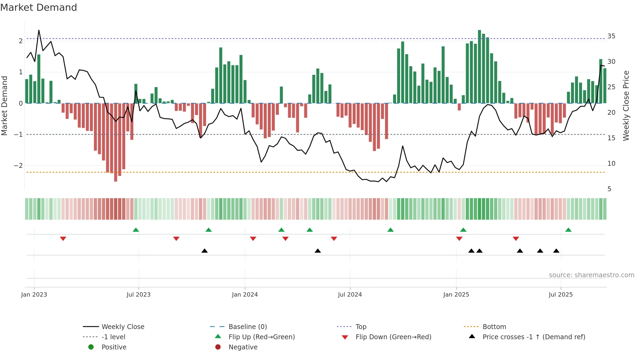Select the Bottom legend entry
Viewport: 644px width, 362px height.
(485, 327)
